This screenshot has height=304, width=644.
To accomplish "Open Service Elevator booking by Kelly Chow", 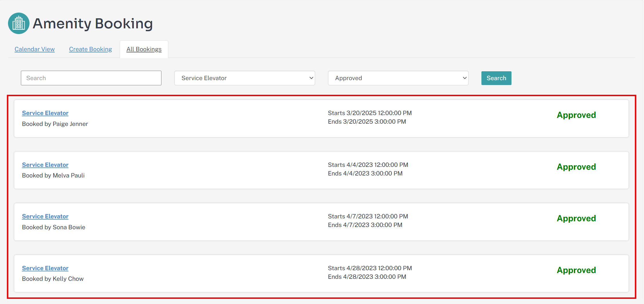I will pyautogui.click(x=45, y=268).
